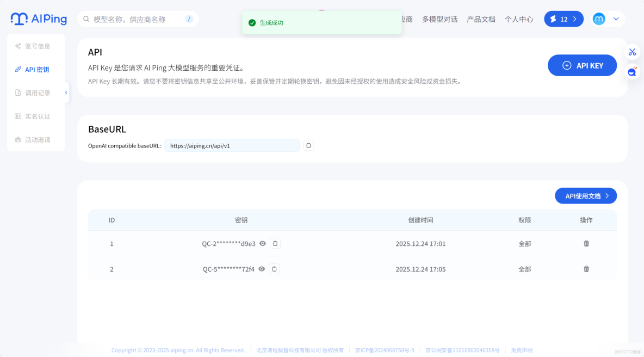
Task: Show hidden key QC-5********72f4
Action: [262, 268]
